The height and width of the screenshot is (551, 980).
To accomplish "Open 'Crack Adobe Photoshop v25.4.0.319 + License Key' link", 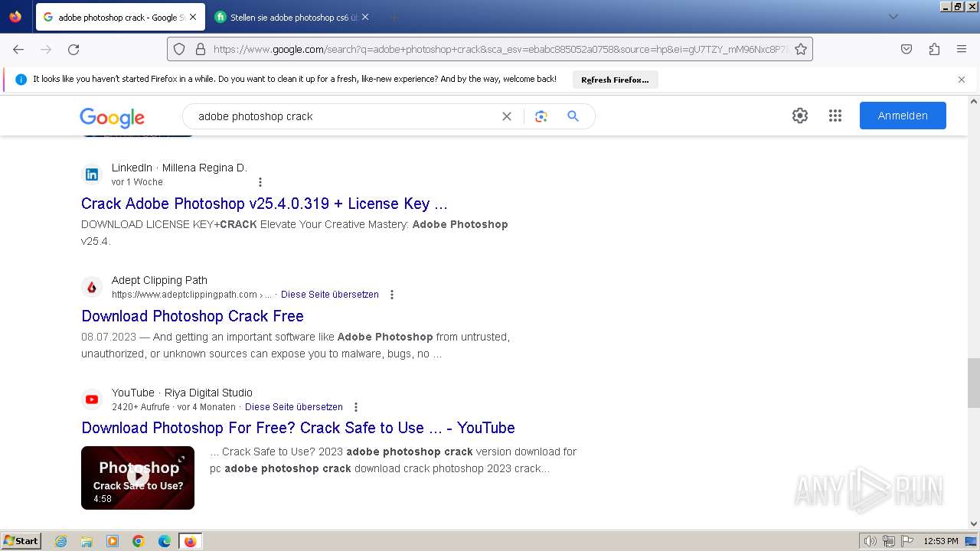I will point(264,204).
